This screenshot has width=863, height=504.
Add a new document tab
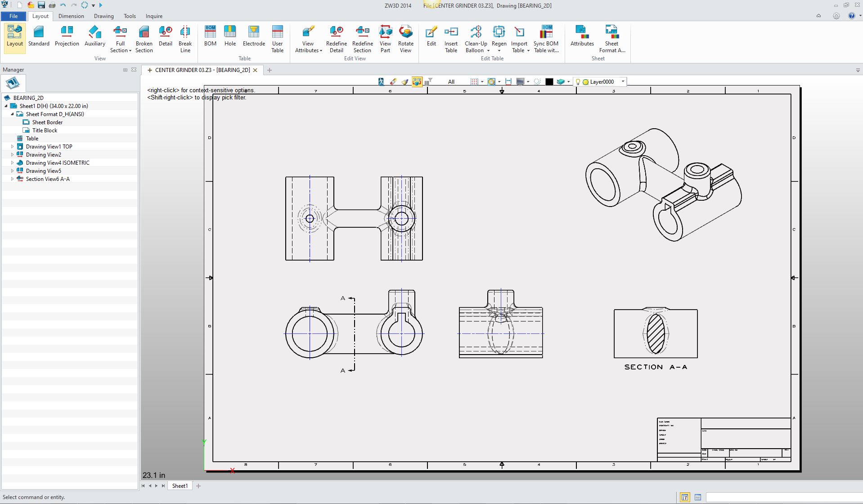point(270,70)
